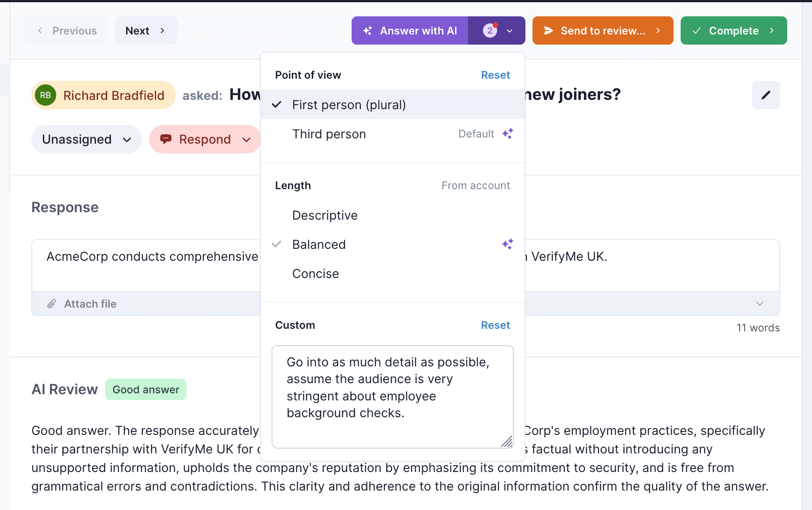Collapse the response toolbar chevron at right
Screen dimensions: 812x510
point(759,304)
